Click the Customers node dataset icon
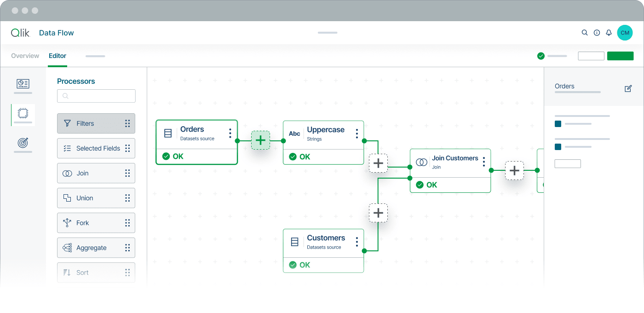This screenshot has height=313, width=644. (x=295, y=242)
